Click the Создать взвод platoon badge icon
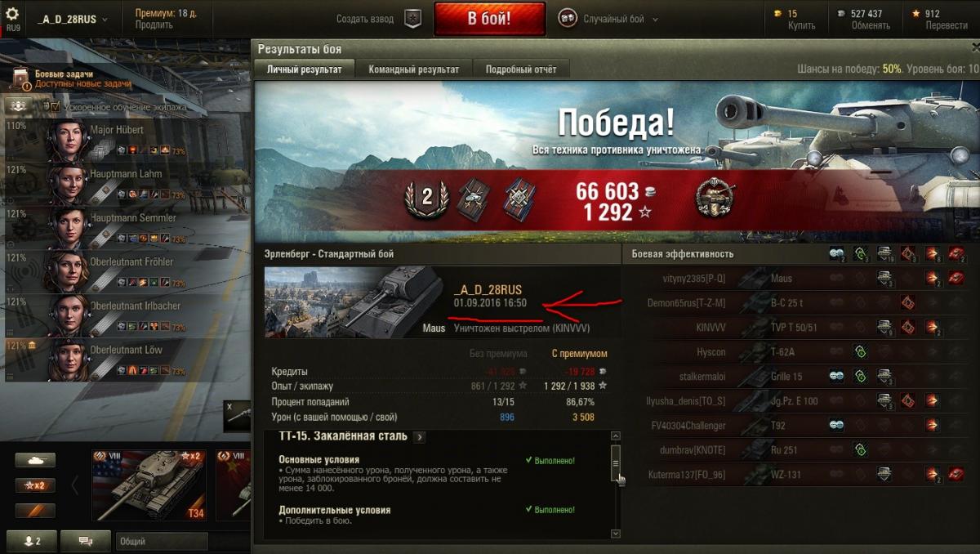Screen dimensions: 980x554 pyautogui.click(x=413, y=19)
